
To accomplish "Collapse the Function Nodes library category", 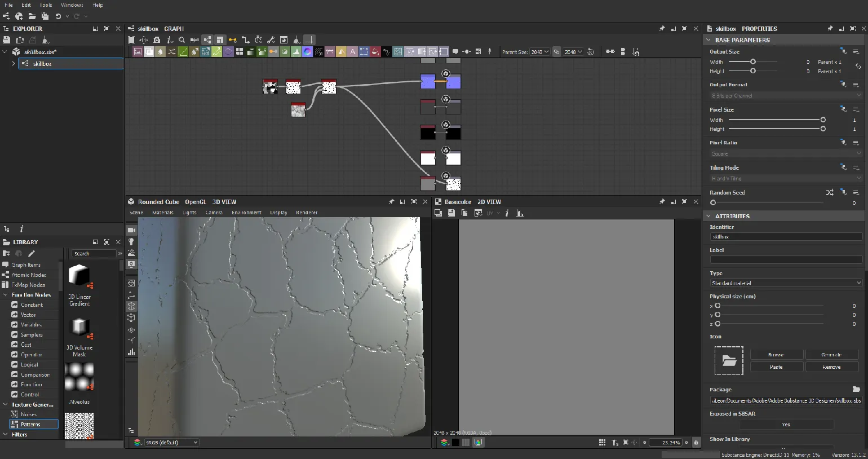I will (6, 295).
